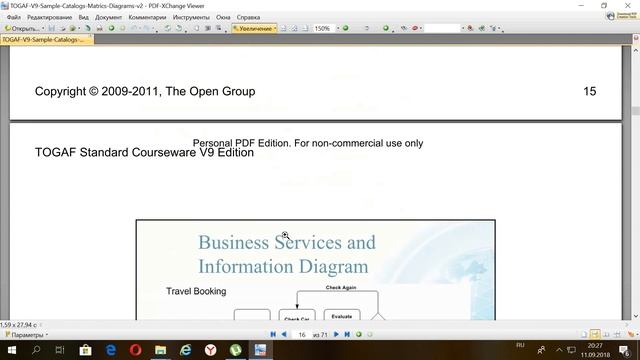Open the Файл menu

tap(13, 18)
